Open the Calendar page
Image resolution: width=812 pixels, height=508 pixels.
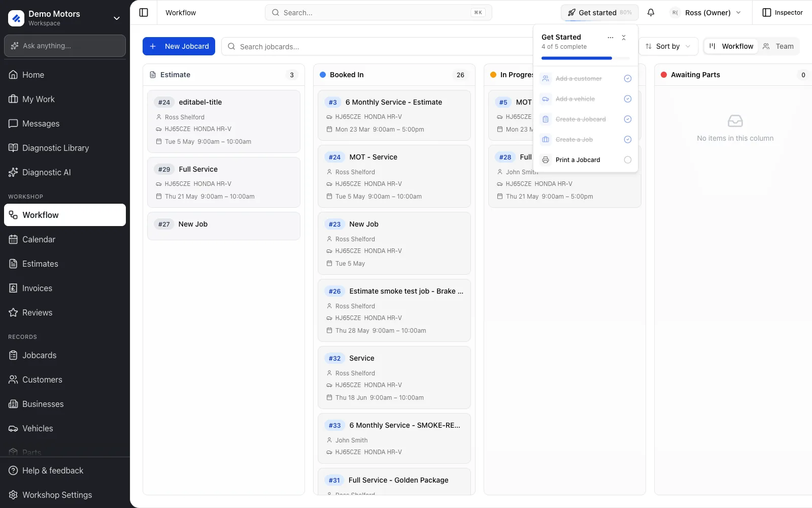coord(65,239)
